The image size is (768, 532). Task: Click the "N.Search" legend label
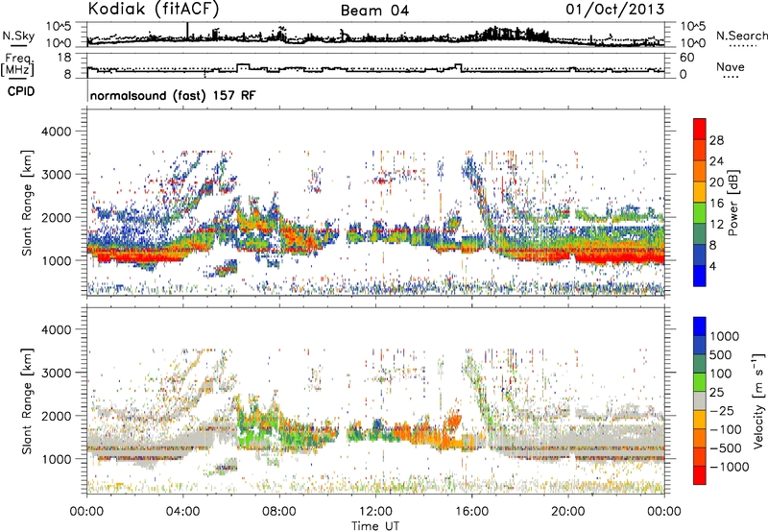741,36
